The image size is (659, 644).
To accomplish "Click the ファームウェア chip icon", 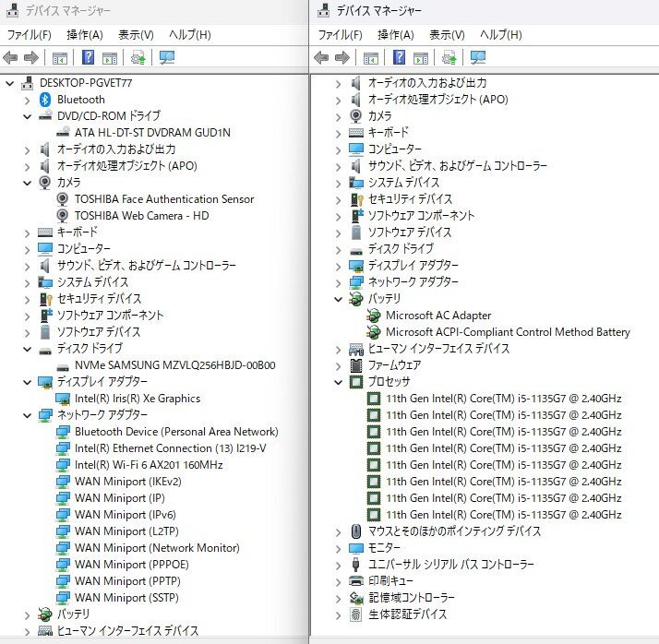I will (x=356, y=365).
